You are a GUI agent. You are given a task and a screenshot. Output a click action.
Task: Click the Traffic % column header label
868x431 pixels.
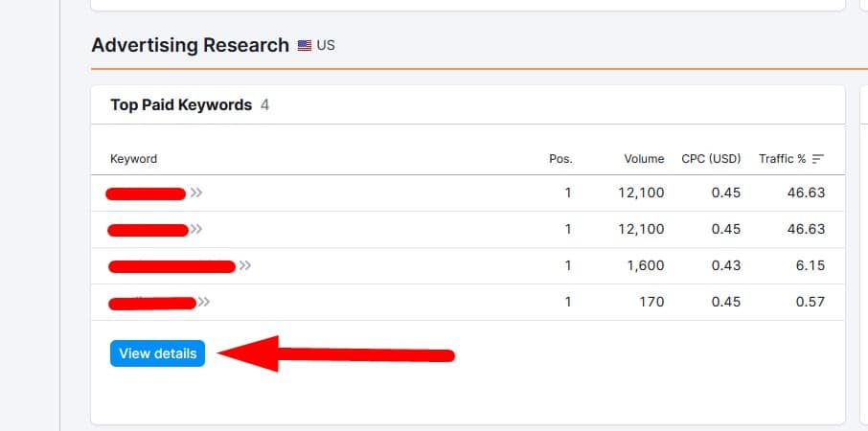tap(782, 159)
